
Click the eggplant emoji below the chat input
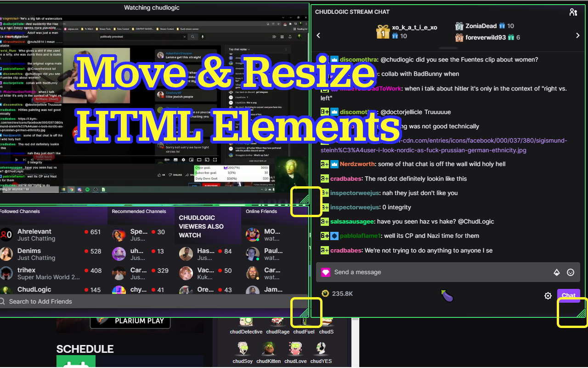[x=447, y=295]
